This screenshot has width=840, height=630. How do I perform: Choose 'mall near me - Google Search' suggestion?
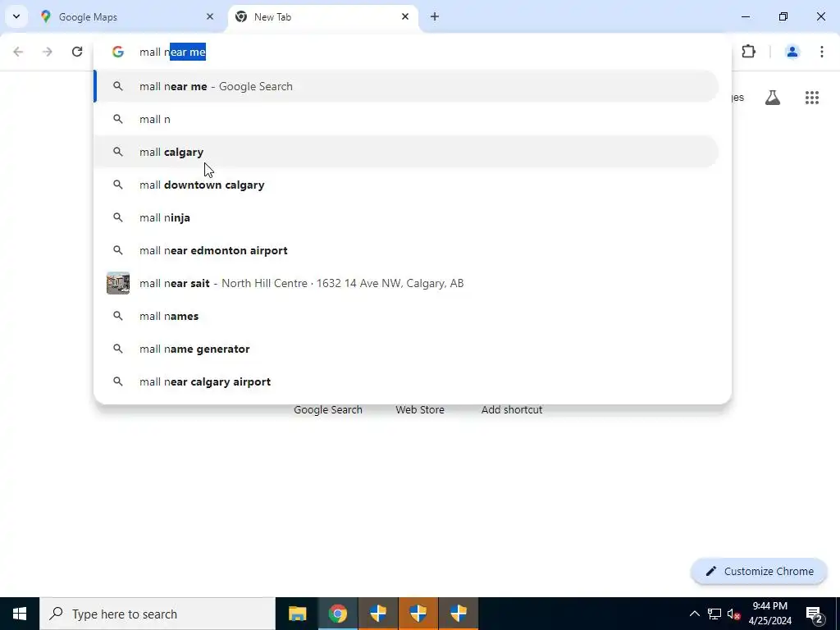click(x=407, y=86)
